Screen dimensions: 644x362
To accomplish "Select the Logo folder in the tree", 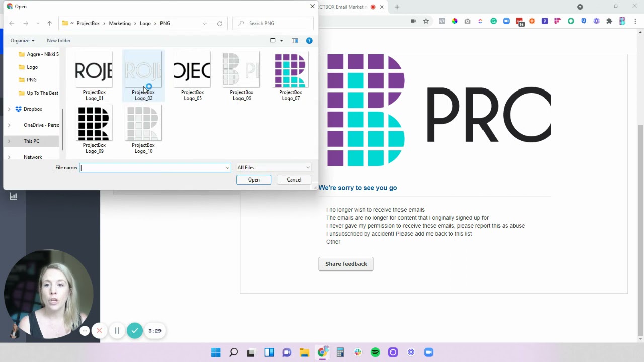I will (32, 67).
